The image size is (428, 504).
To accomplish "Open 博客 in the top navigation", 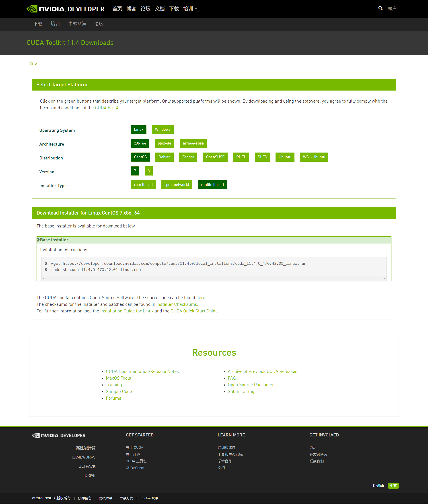I will pos(131,9).
